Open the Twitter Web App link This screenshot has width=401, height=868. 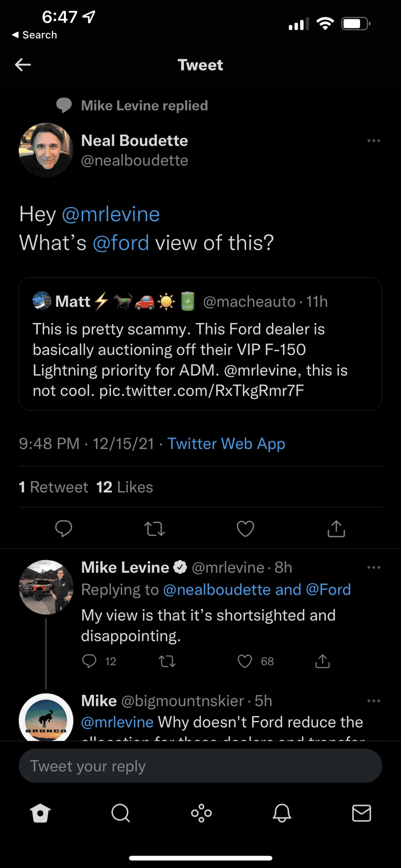[226, 444]
